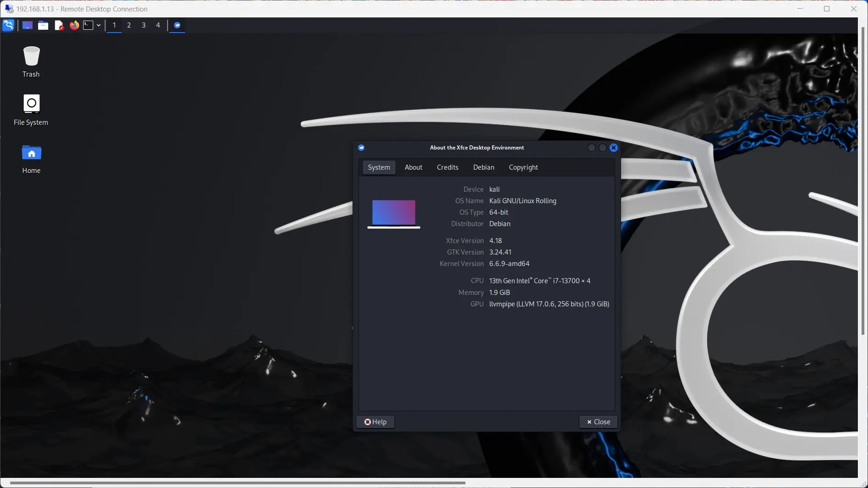Image resolution: width=868 pixels, height=488 pixels.
Task: Switch to the Debian tab
Action: point(483,167)
